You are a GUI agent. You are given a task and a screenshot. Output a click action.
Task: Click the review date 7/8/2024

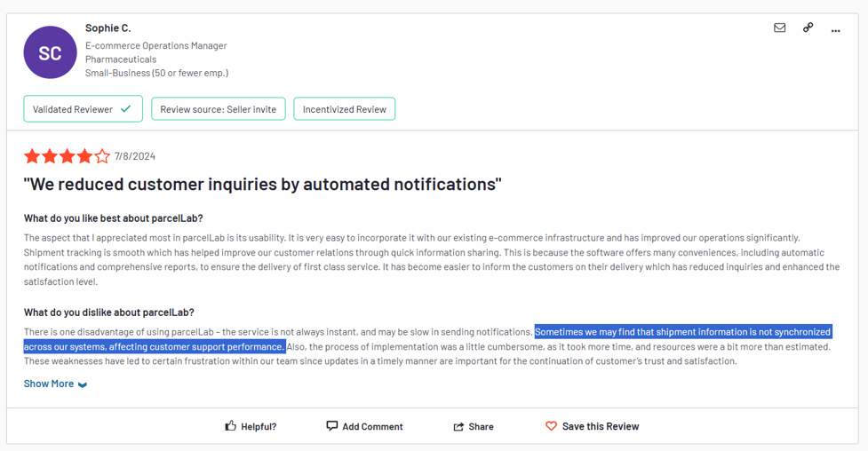[x=135, y=156]
